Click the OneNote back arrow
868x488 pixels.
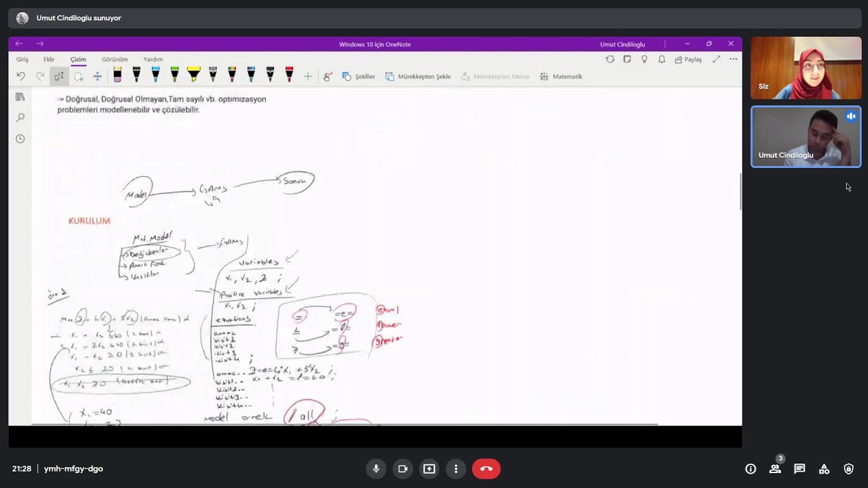point(19,44)
